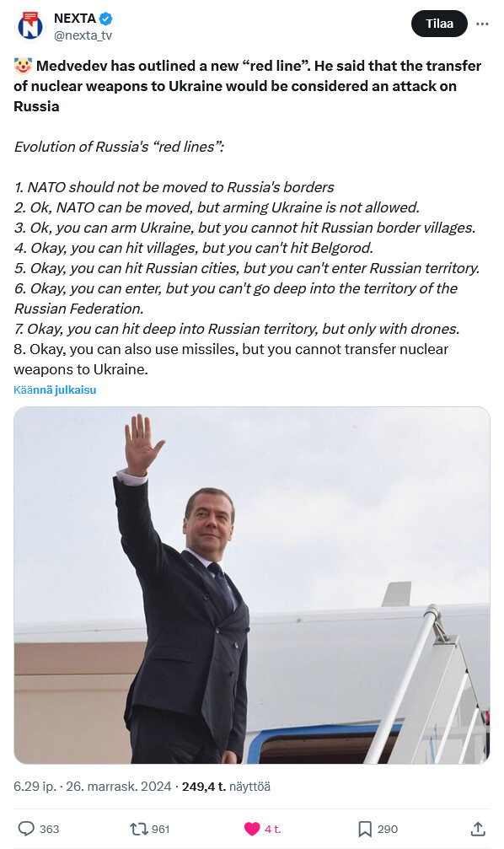Viewport: 504px width, 849px height.
Task: Click the clown emoji in the post
Action: click(x=23, y=66)
